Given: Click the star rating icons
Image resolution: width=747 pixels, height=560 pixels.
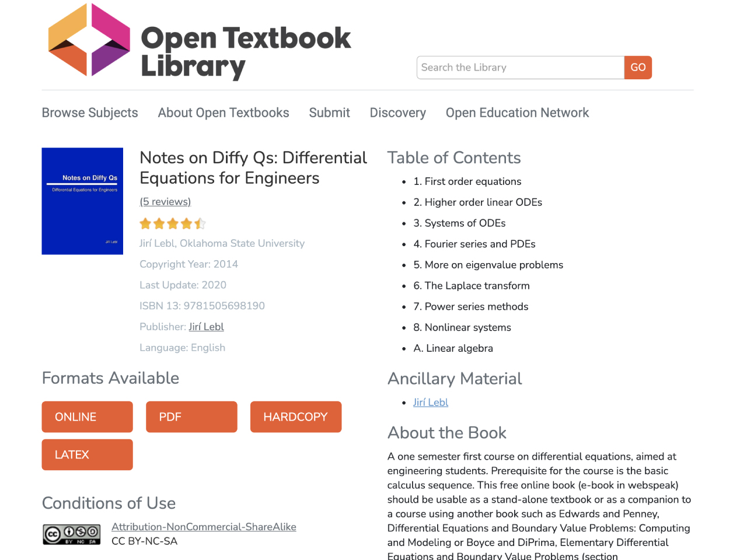Looking at the screenshot, I should [x=173, y=223].
